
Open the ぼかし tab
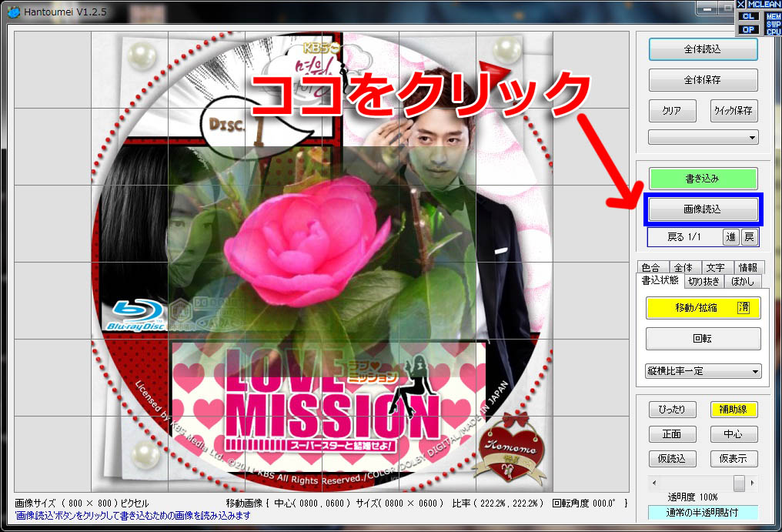point(743,282)
